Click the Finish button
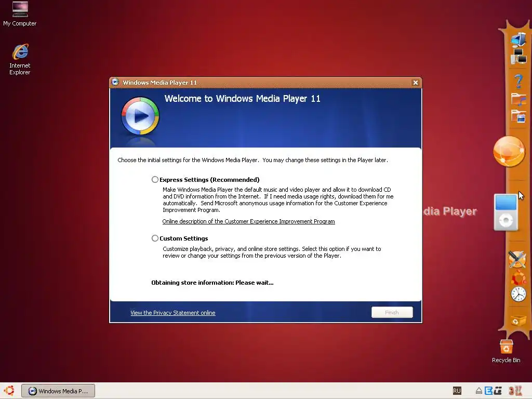The image size is (532, 399). tap(392, 312)
